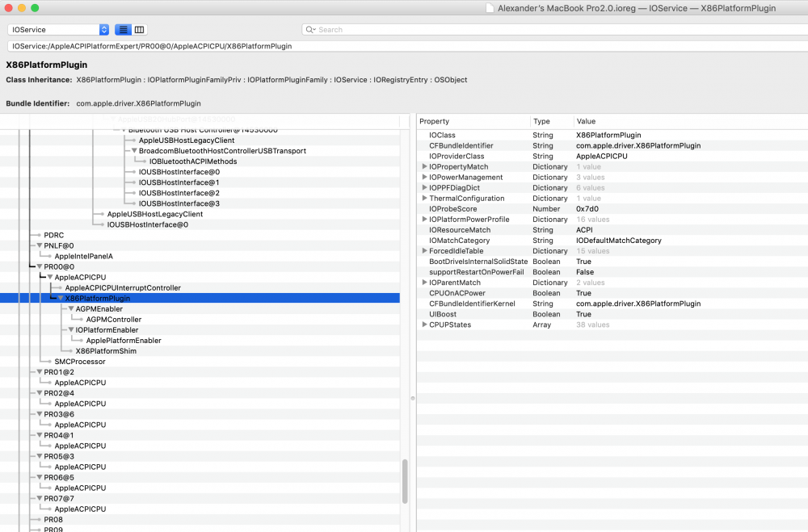The height and width of the screenshot is (532, 808).
Task: Collapse the IOPlatformEnabler node
Action: click(71, 329)
